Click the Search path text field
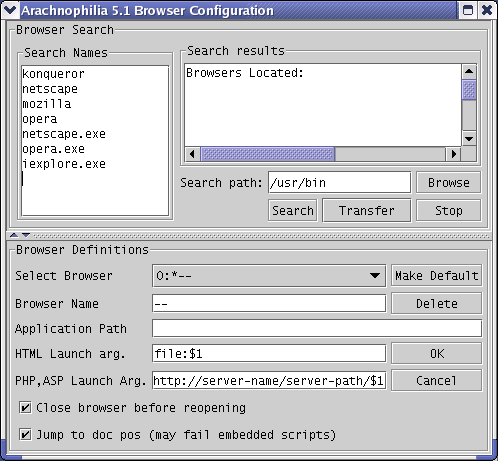Image resolution: width=498 pixels, height=461 pixels. point(339,183)
